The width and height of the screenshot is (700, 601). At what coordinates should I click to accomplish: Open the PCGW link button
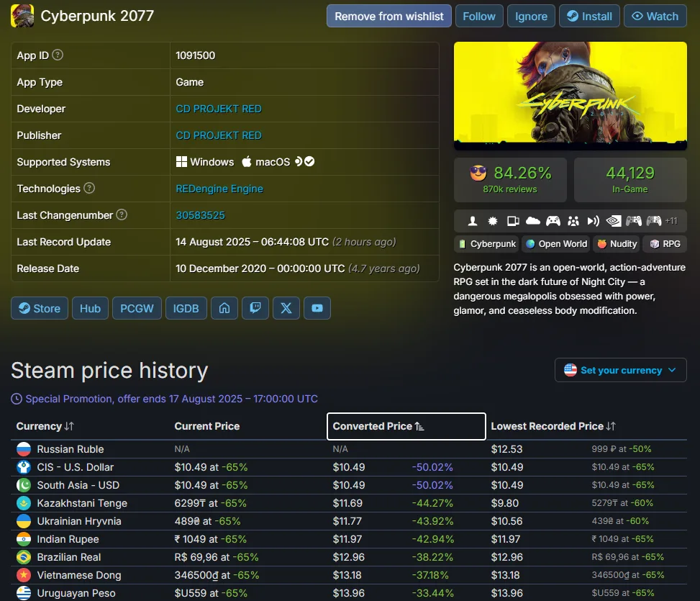coord(137,308)
